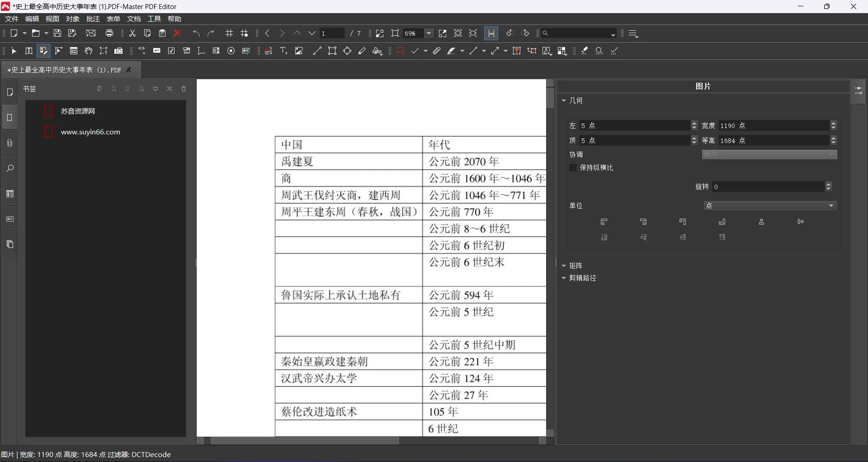Image resolution: width=868 pixels, height=462 pixels.
Task: Select the Attach File annotation tool
Action: tap(436, 51)
